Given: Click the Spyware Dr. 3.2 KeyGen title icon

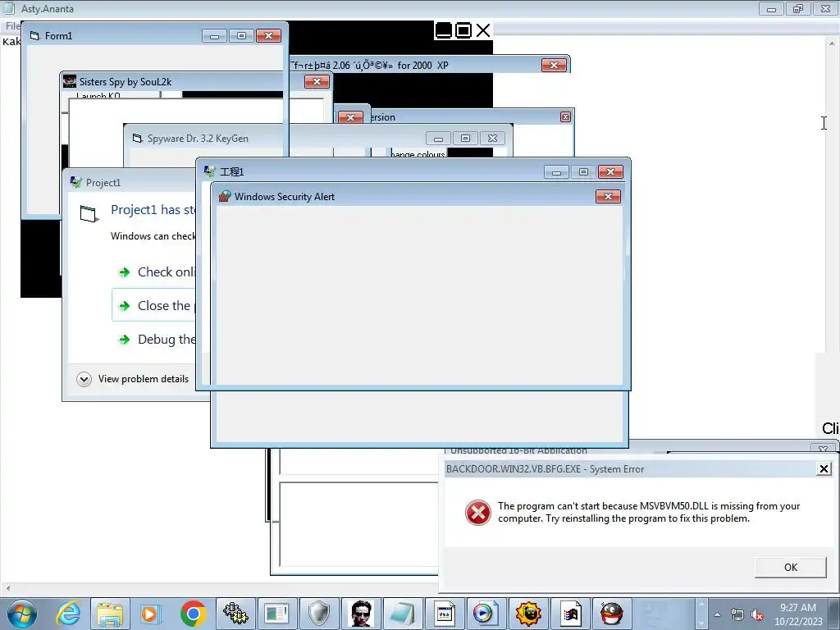Looking at the screenshot, I should (x=138, y=138).
